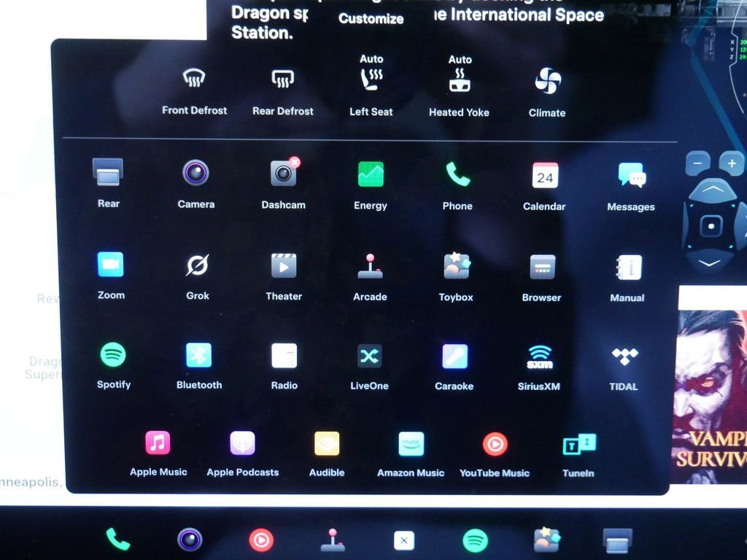
Task: Open the Phone app in the grid
Action: [457, 186]
